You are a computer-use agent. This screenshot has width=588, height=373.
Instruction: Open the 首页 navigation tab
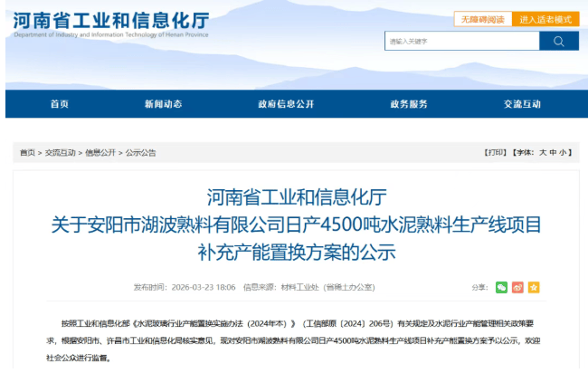coord(60,104)
